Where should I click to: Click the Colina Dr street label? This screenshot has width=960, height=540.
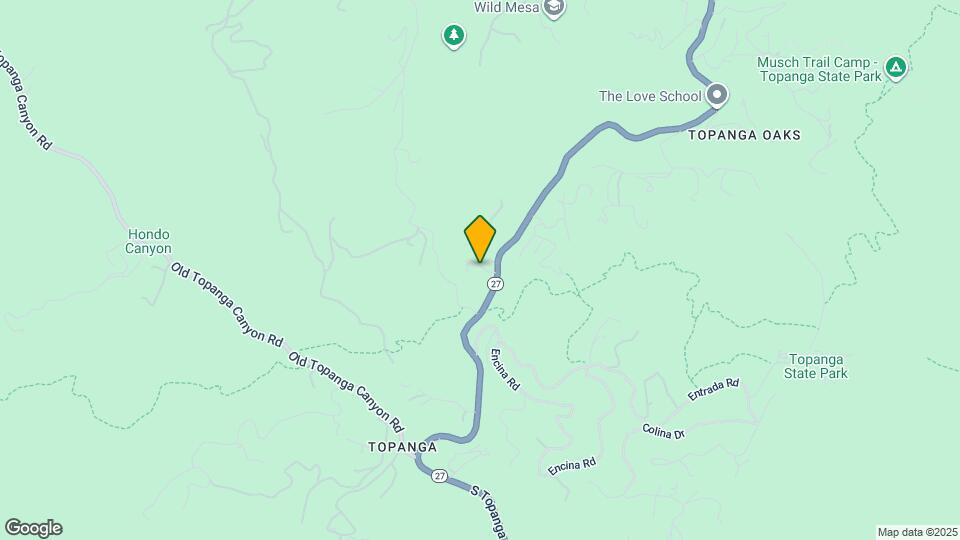663,432
